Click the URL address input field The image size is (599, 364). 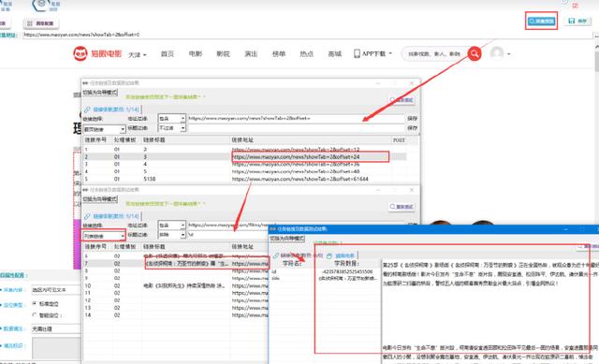click(x=308, y=35)
